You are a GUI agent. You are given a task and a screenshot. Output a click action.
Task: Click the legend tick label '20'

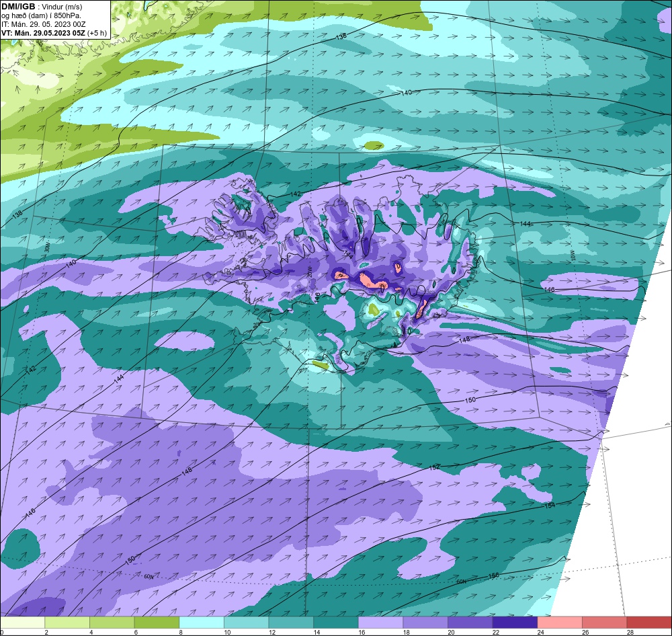pos(452,632)
